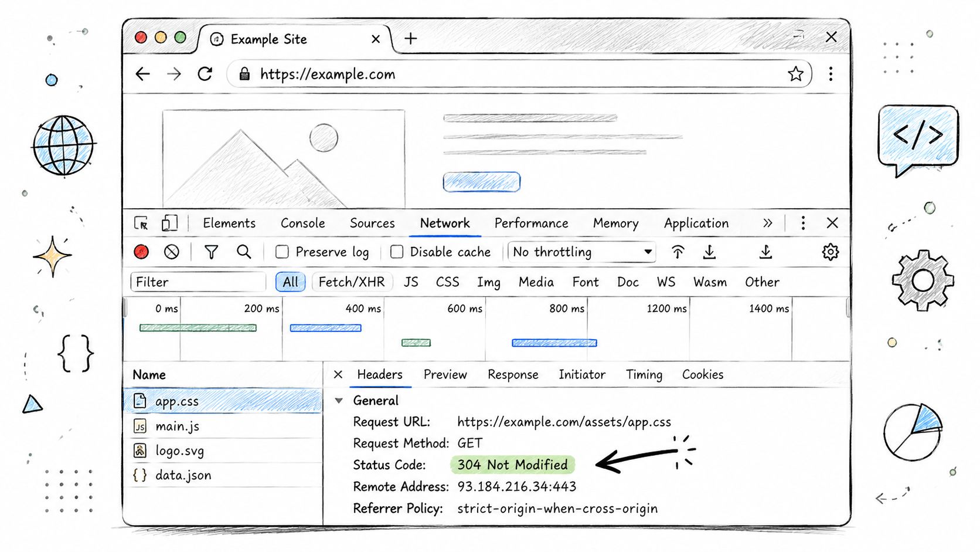This screenshot has height=552, width=980.
Task: Activate the inspect element picker icon
Action: [141, 223]
